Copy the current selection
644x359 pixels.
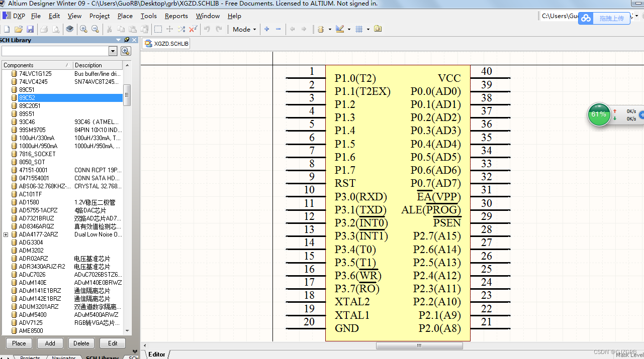click(x=121, y=29)
